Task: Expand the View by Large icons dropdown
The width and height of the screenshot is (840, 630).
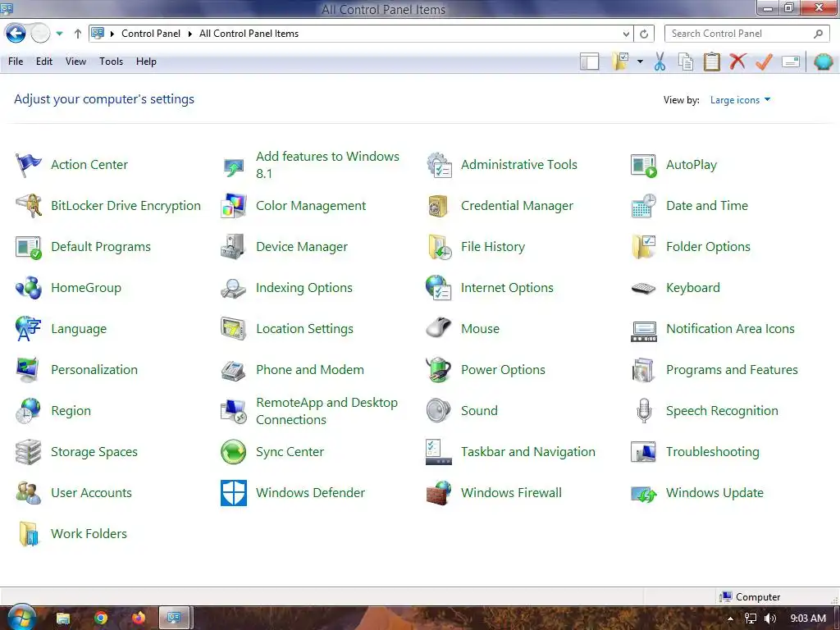Action: click(740, 99)
